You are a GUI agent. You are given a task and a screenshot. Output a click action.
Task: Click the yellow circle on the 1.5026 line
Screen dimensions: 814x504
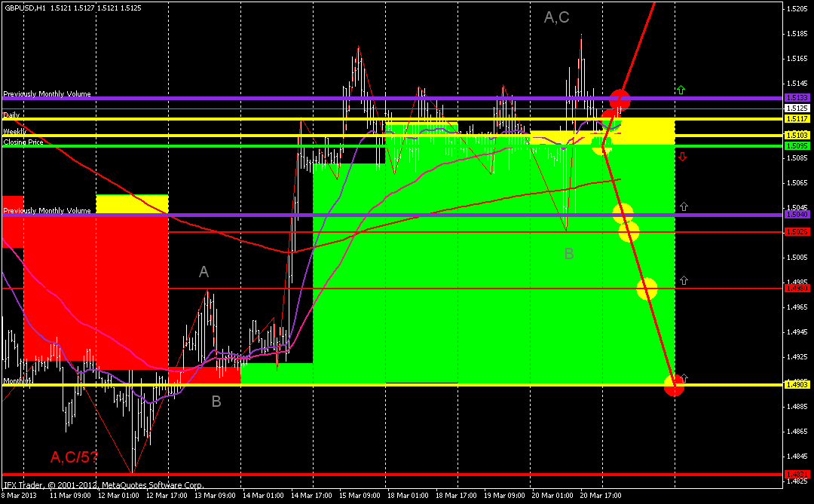pyautogui.click(x=629, y=231)
